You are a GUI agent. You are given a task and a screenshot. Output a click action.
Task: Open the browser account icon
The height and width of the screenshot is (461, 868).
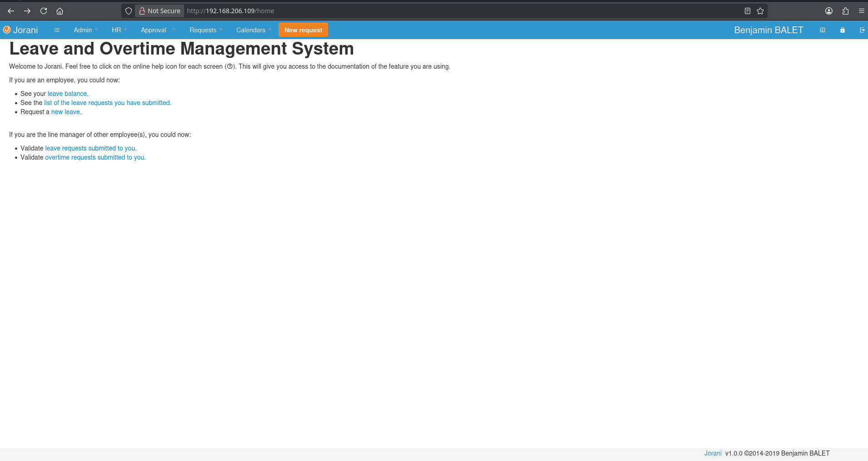pos(829,11)
